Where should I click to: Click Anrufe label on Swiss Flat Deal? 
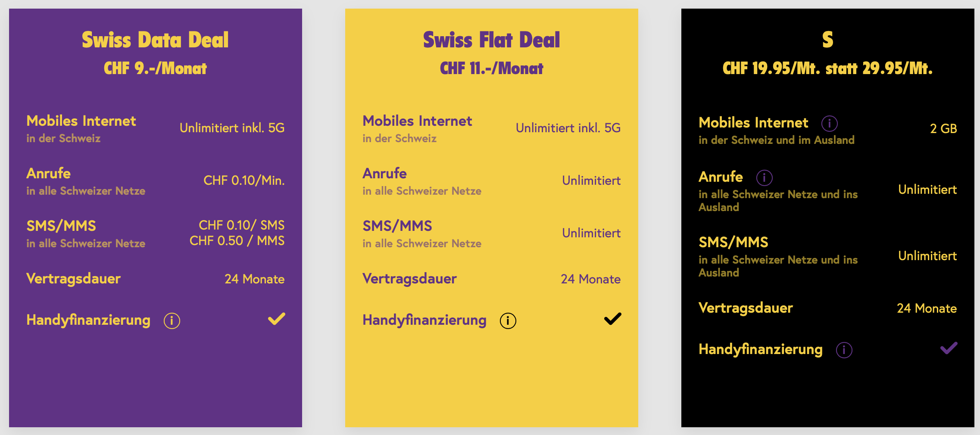click(384, 173)
